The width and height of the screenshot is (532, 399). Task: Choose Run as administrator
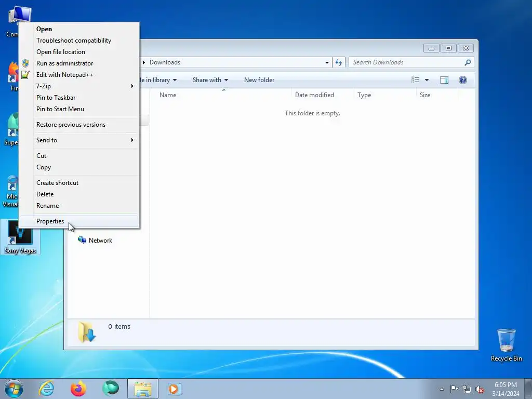click(x=79, y=63)
